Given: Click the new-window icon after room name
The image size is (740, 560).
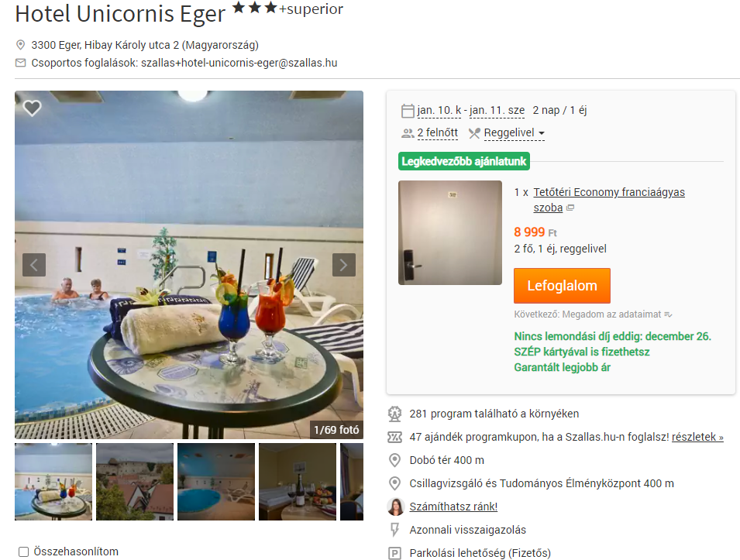Looking at the screenshot, I should click(570, 208).
